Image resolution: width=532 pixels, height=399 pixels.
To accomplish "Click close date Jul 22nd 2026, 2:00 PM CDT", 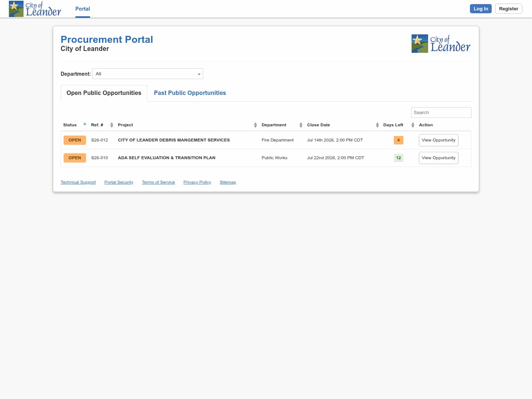I will point(335,158).
